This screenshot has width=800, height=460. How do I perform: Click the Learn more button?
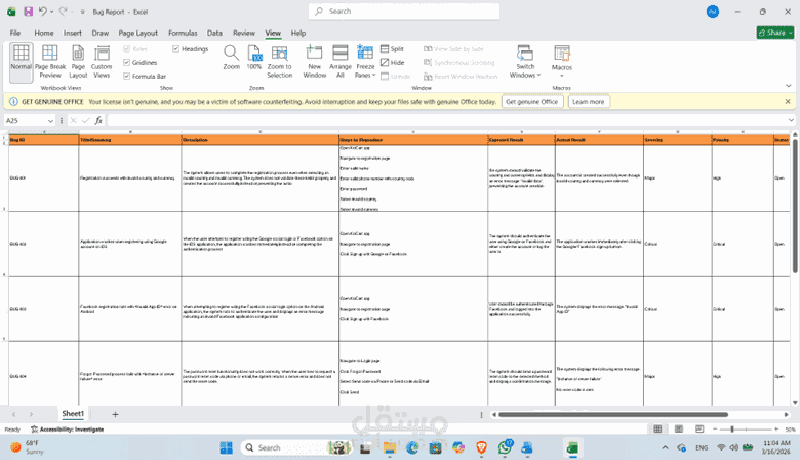point(588,101)
